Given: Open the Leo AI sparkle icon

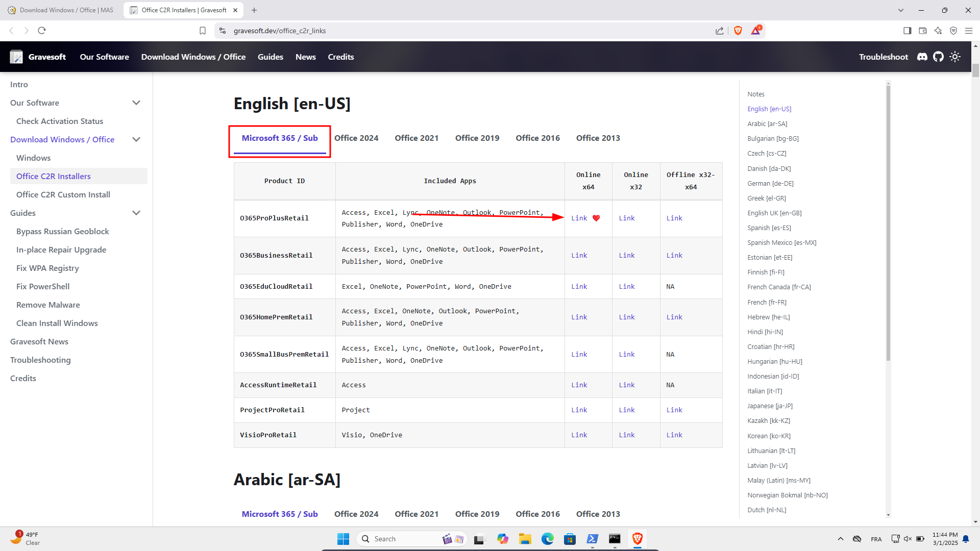Looking at the screenshot, I should tap(938, 31).
